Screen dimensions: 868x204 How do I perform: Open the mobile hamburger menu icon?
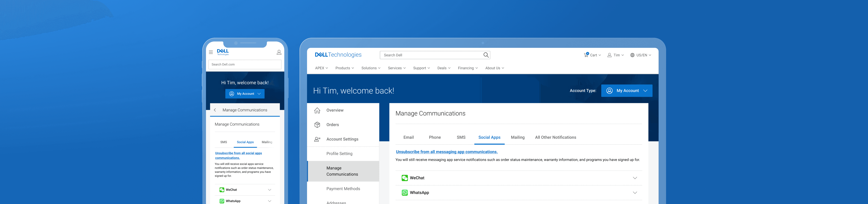point(211,52)
